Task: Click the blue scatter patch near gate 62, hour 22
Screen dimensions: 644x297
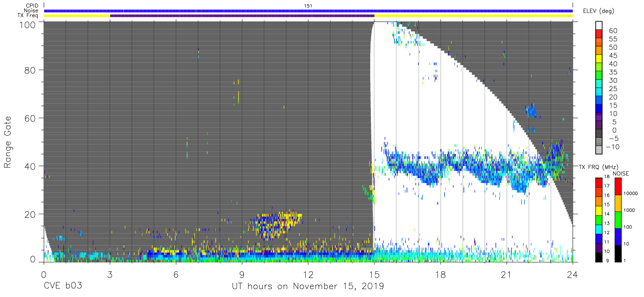Action: click(x=532, y=111)
